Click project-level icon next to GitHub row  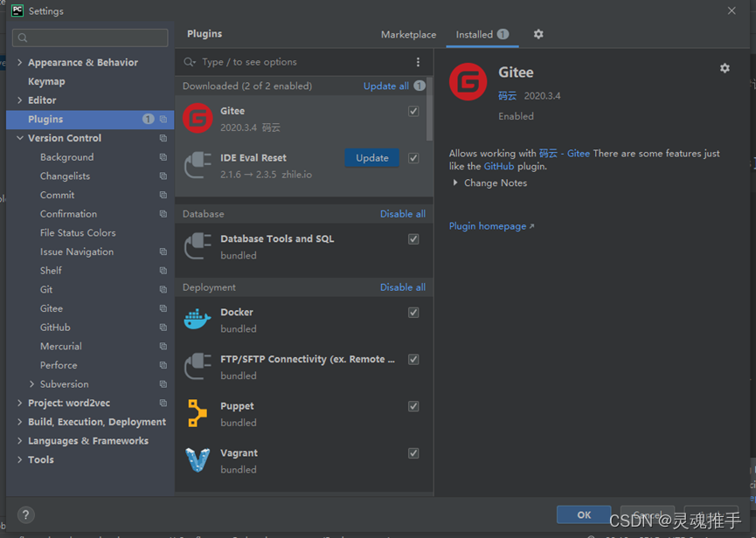pyautogui.click(x=163, y=328)
